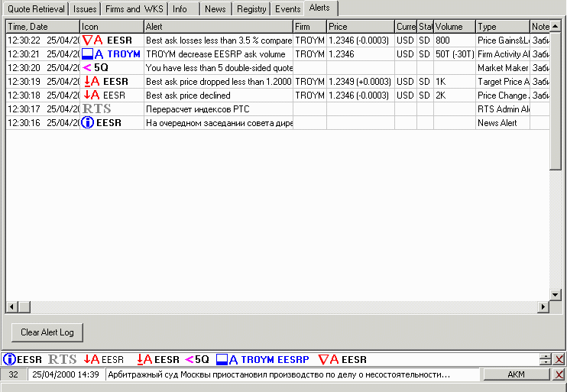The image size is (567, 392).
Task: Click red triangle EESR alert in ticker bar
Action: (343, 359)
